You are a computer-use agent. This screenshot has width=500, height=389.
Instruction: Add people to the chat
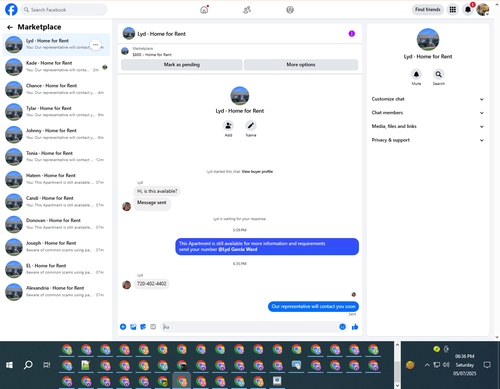tap(228, 126)
